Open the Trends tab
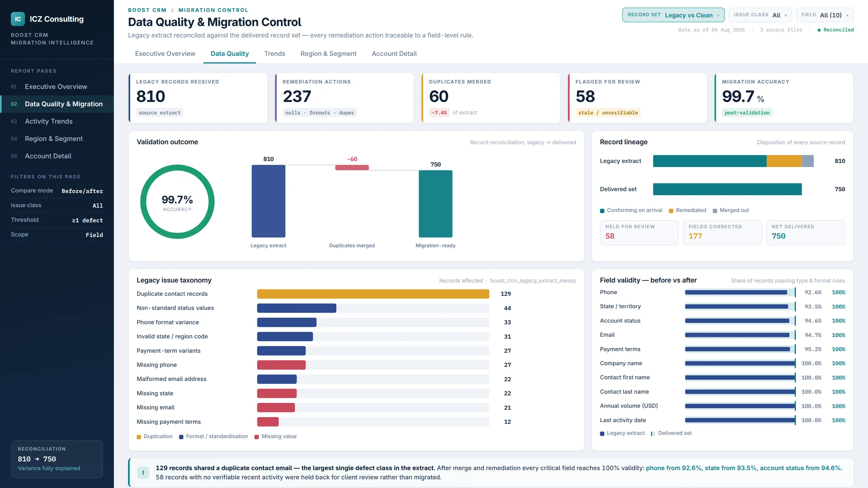 coord(275,54)
